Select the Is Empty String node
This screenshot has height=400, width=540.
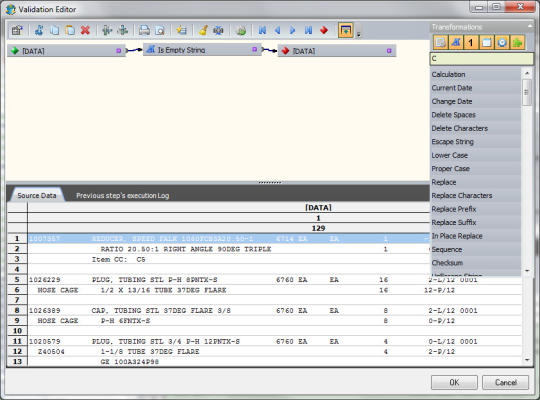click(202, 50)
